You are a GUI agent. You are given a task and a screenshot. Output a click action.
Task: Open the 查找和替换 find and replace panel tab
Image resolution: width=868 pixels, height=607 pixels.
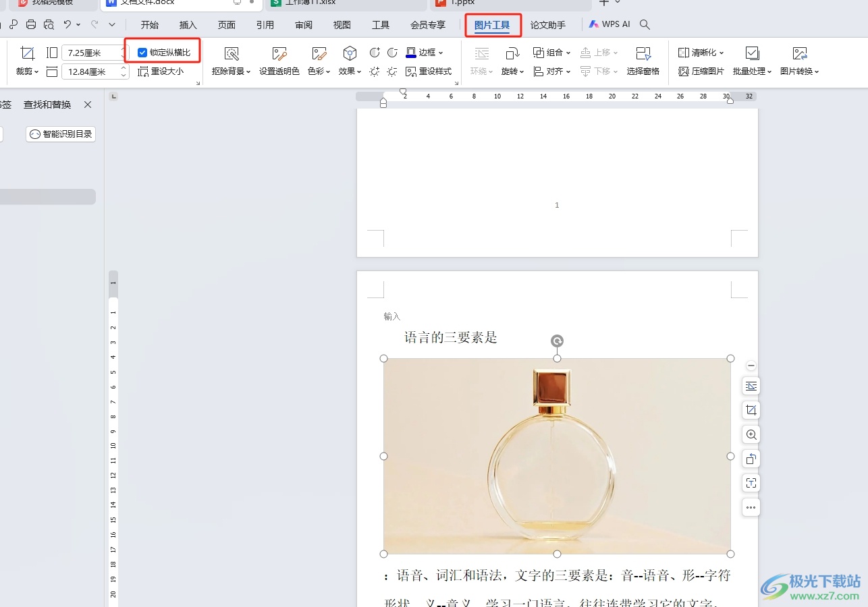tap(47, 105)
